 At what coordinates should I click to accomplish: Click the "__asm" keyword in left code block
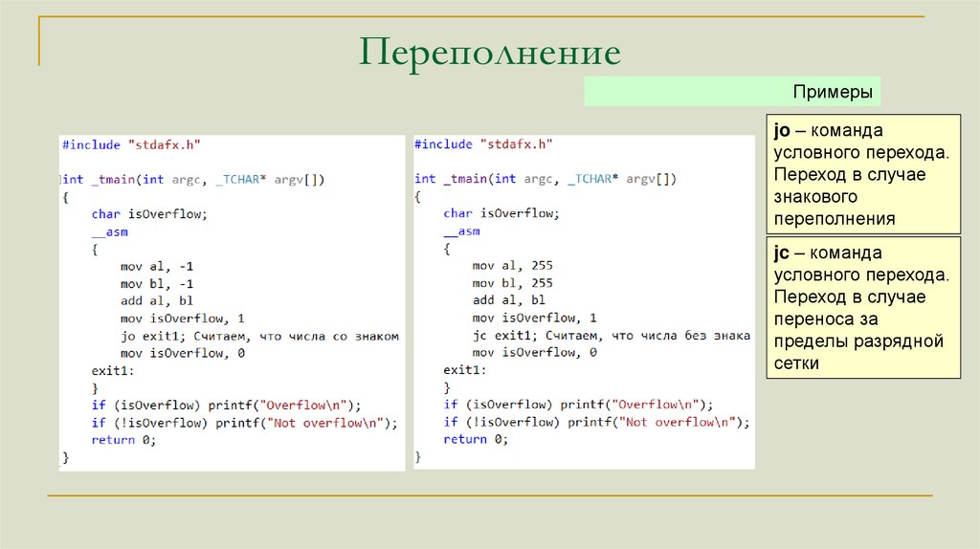(x=110, y=231)
